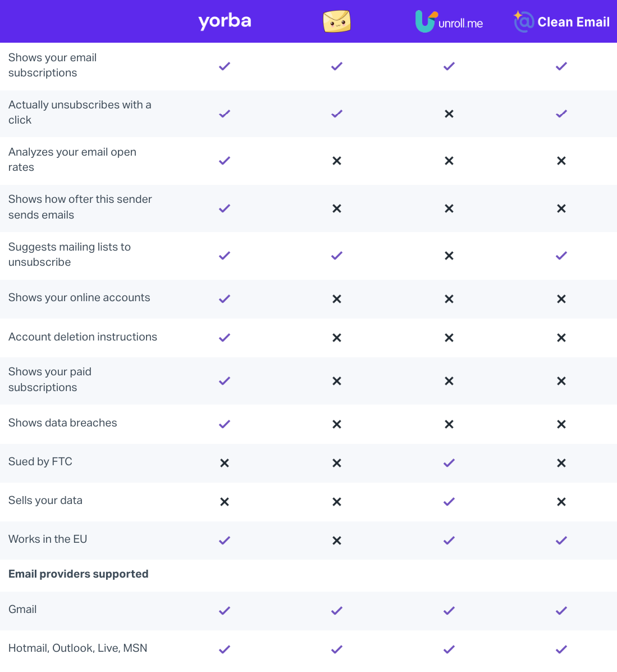Click envelope column's X for Works in the EU

[x=337, y=541]
